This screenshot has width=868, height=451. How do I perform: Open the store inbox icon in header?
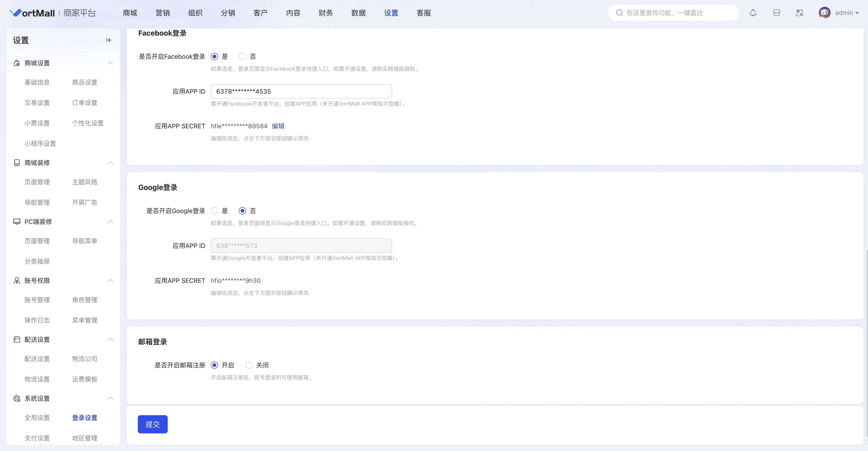click(x=776, y=13)
